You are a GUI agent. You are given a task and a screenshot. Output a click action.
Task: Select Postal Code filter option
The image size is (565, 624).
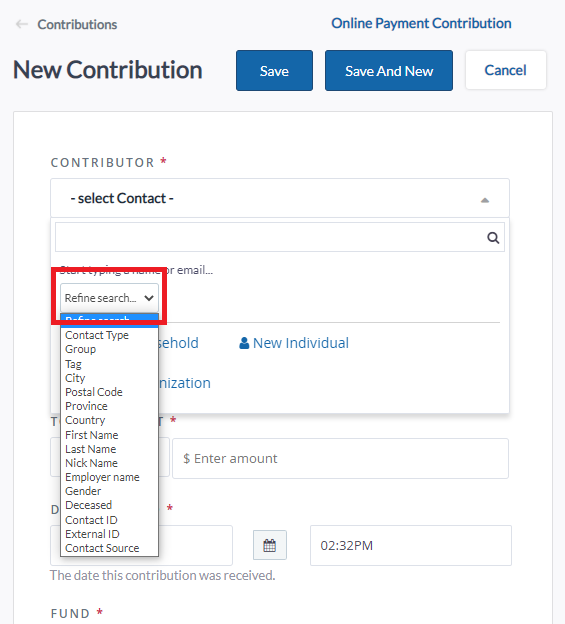tap(94, 392)
